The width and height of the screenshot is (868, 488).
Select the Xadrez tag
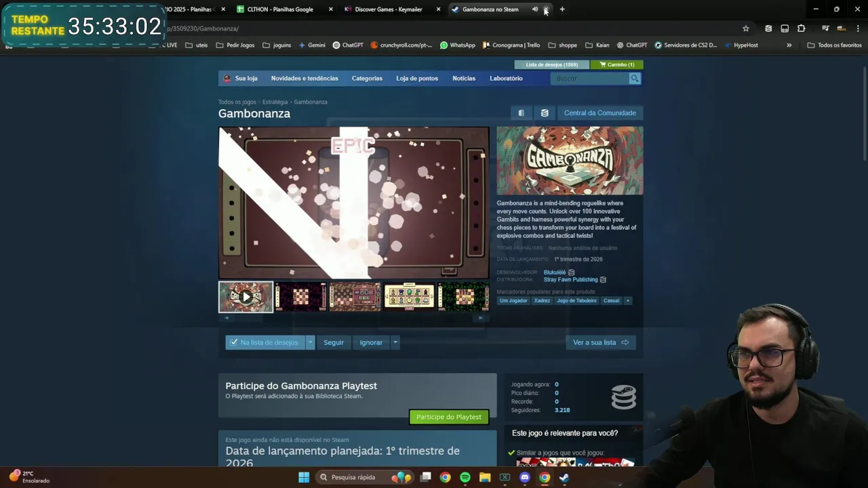(x=542, y=301)
